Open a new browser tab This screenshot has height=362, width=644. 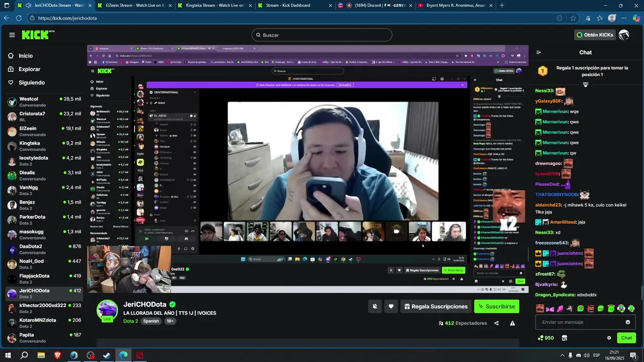pos(502,6)
